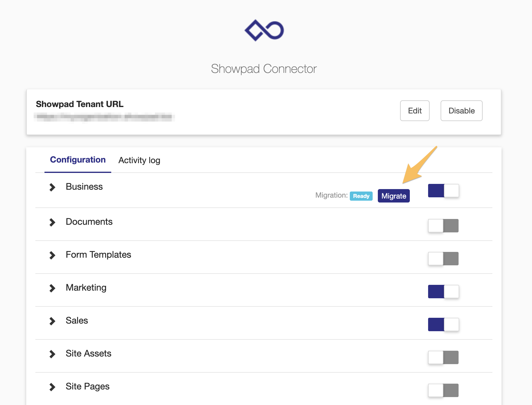This screenshot has height=405, width=532.
Task: Disable the Marketing sync toggle
Action: pyautogui.click(x=443, y=292)
